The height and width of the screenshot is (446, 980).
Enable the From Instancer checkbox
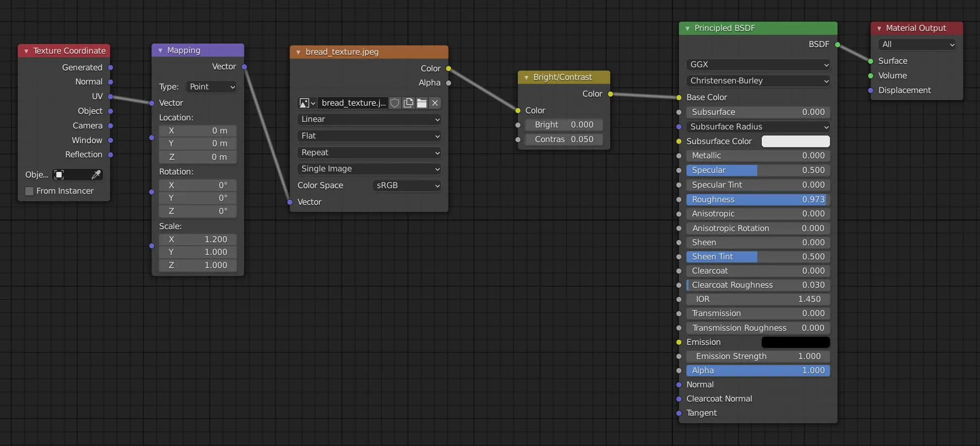tap(29, 191)
